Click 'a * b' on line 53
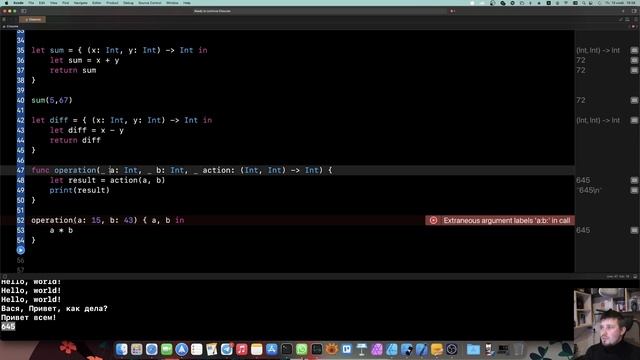Image resolution: width=640 pixels, height=360 pixels. 61,230
